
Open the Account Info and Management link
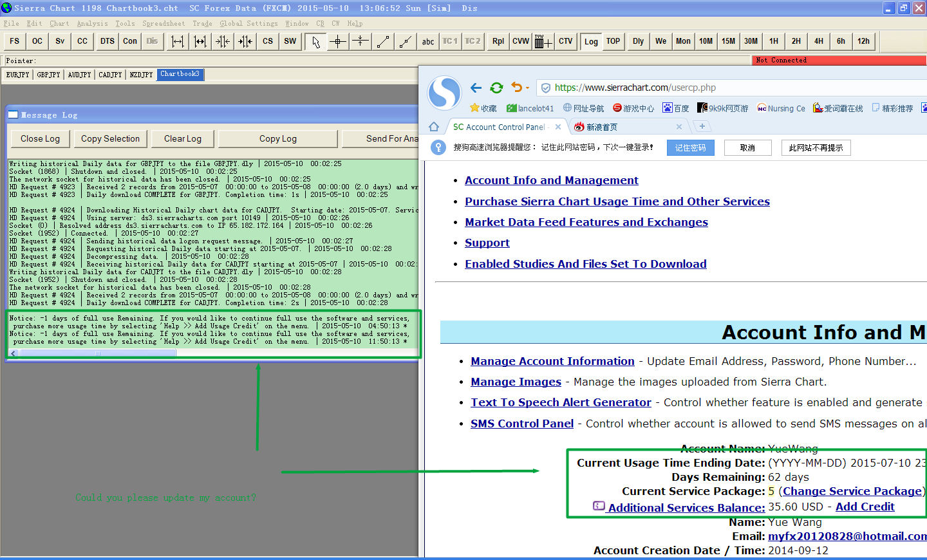pos(552,180)
